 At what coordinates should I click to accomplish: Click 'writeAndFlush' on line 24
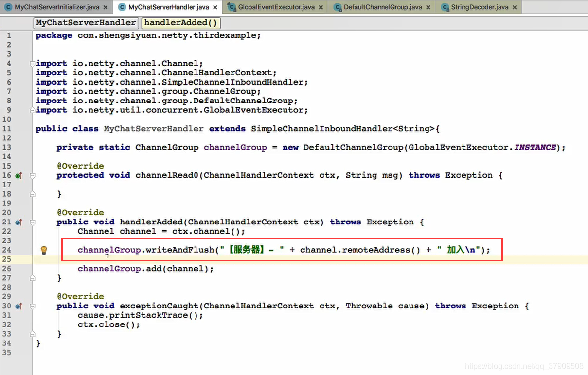click(x=180, y=250)
